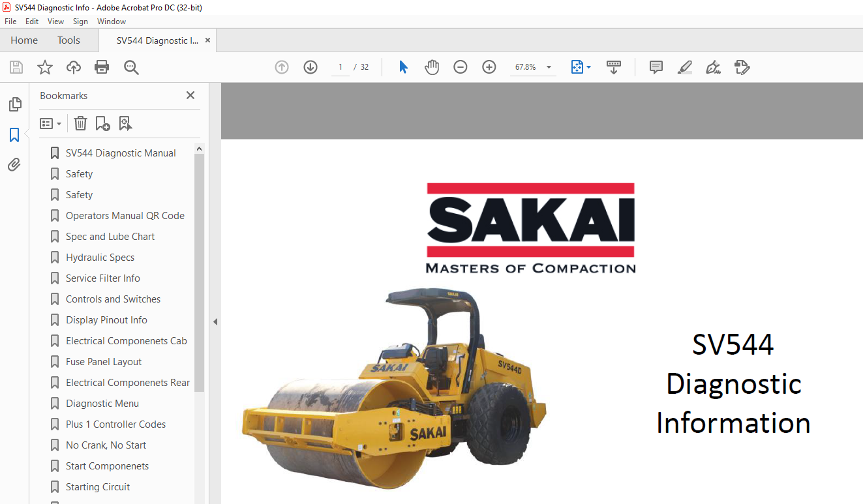Viewport: 863px width, 504px height.
Task: Open Display Pinout Info bookmark
Action: (x=106, y=320)
